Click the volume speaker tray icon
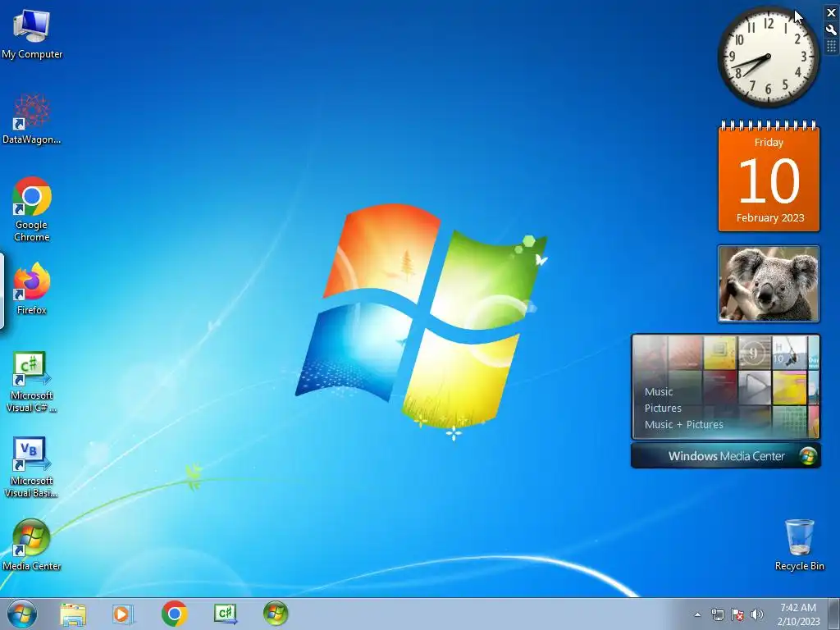Viewport: 840px width, 630px height. [757, 614]
